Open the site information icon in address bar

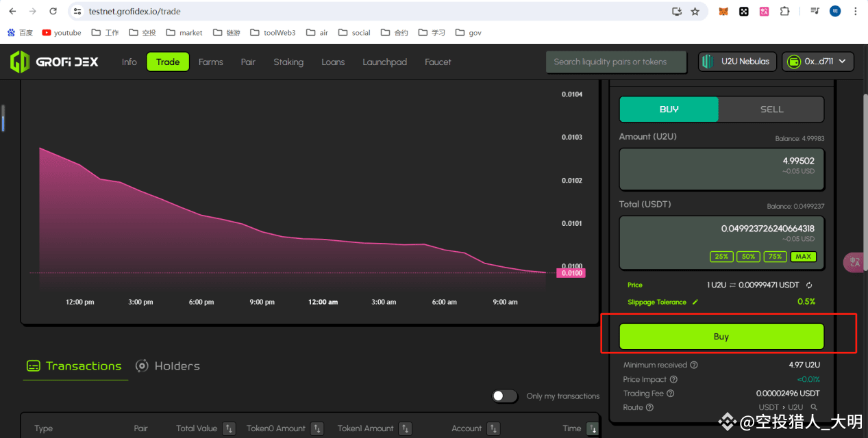point(78,12)
